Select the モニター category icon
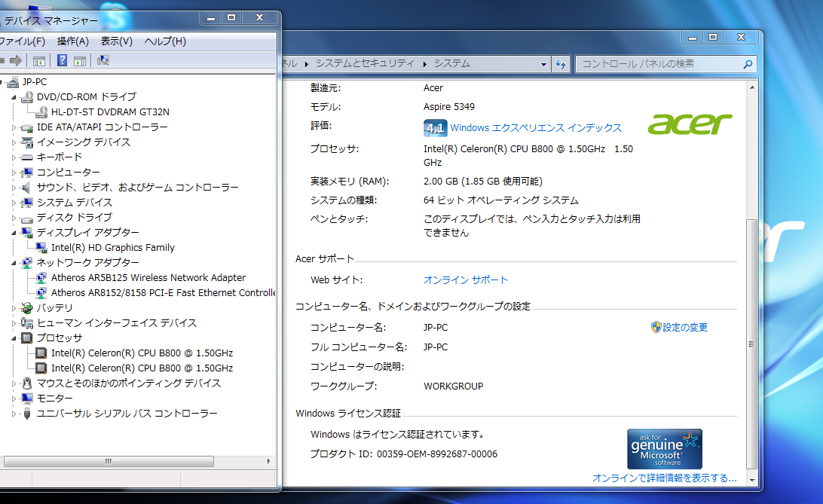 [x=27, y=399]
